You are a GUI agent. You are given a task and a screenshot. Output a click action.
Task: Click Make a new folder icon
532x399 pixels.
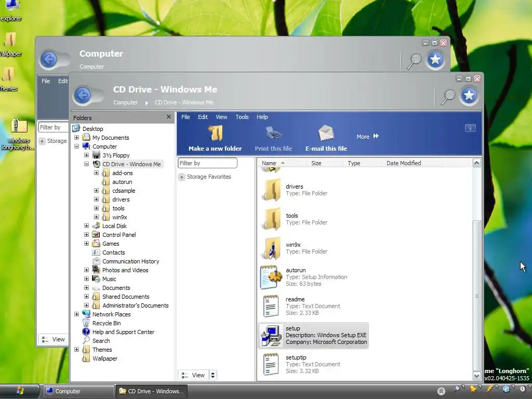216,133
